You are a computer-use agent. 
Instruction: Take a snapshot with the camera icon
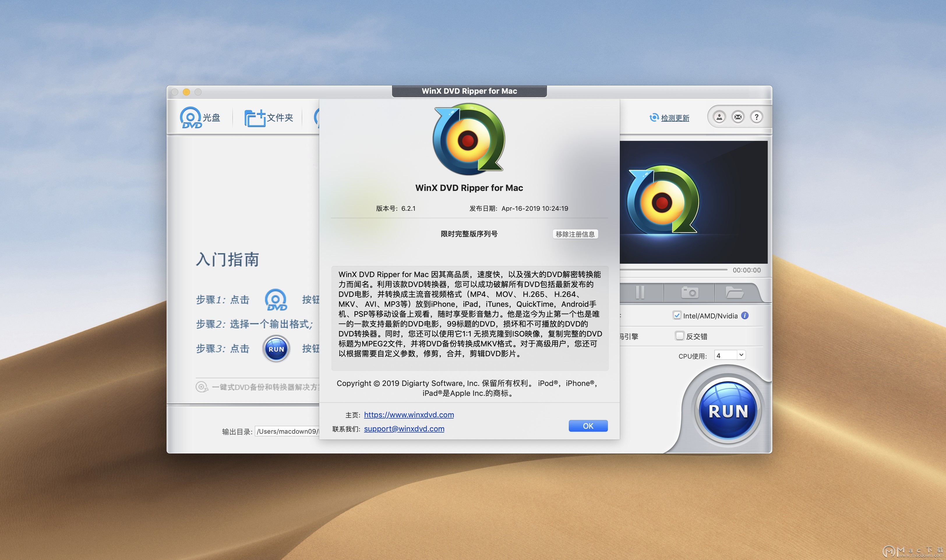[x=689, y=293]
